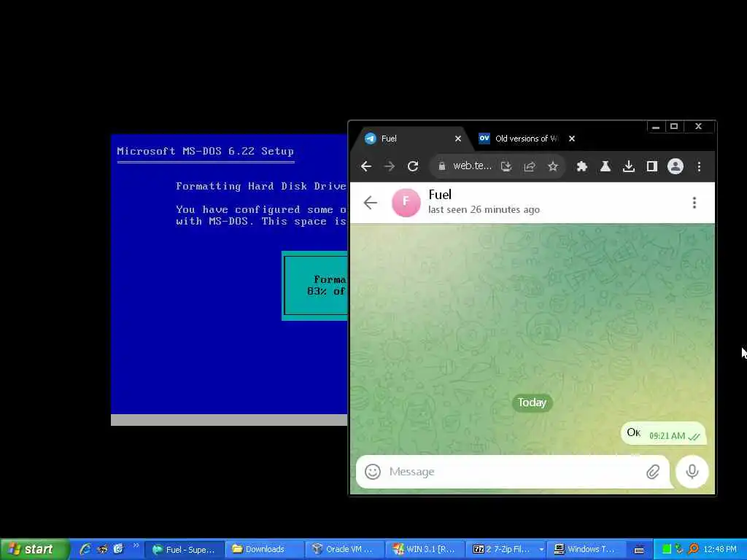Click the Today date label
The width and height of the screenshot is (747, 560).
pos(532,402)
